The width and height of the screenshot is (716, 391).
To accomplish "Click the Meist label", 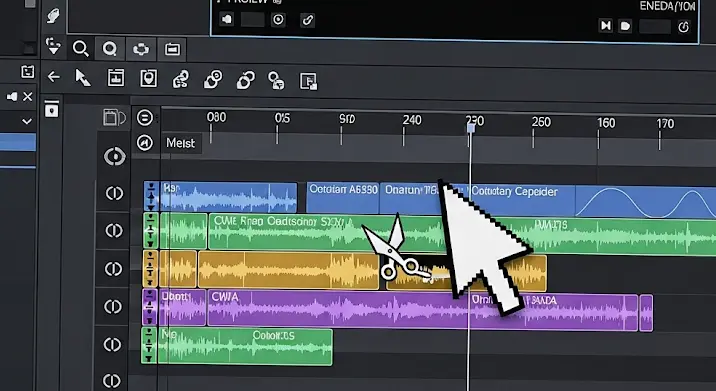I will click(180, 143).
